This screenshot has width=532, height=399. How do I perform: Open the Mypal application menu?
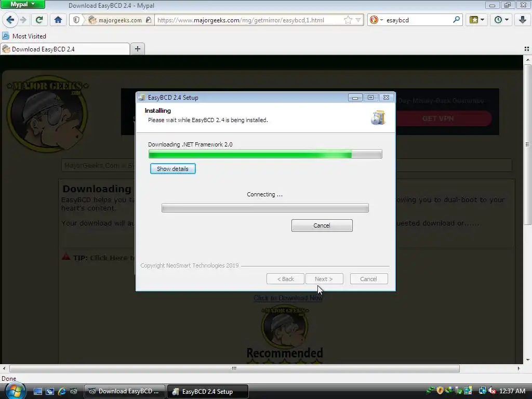coord(22,4)
